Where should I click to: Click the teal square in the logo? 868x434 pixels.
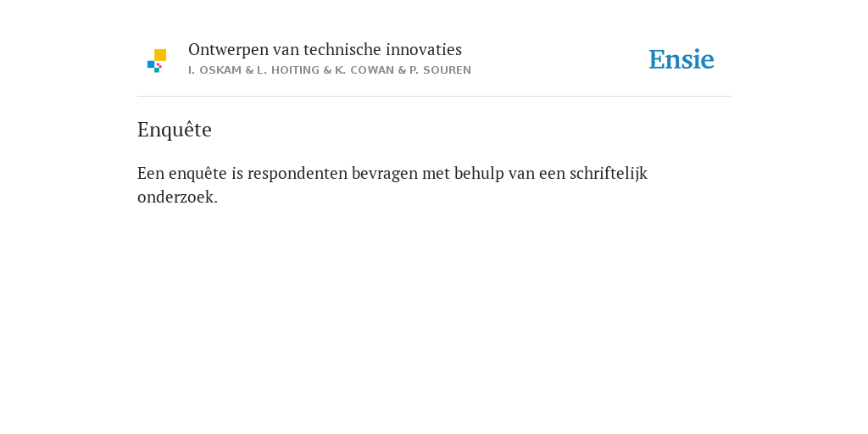point(157,70)
